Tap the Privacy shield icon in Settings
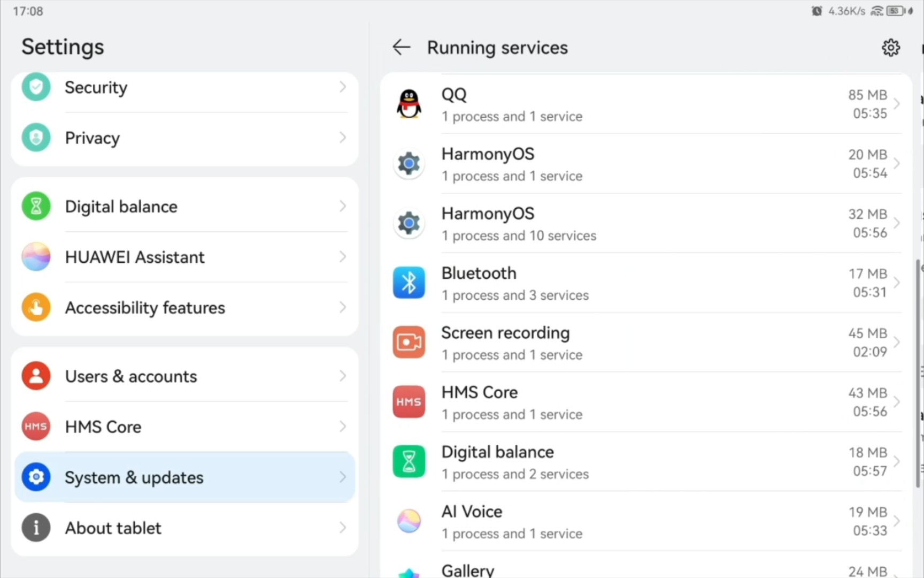The height and width of the screenshot is (578, 924). tap(36, 138)
